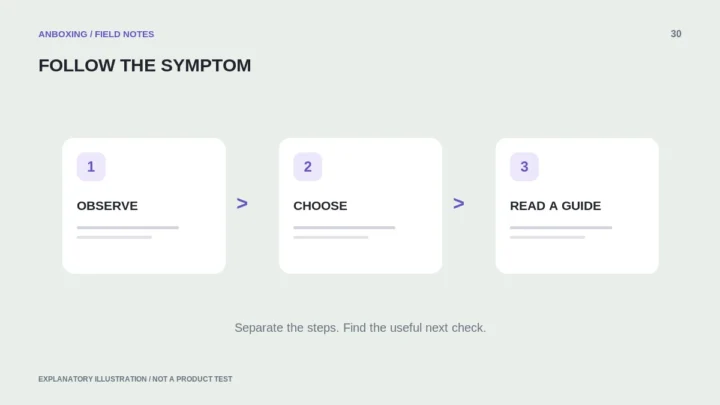This screenshot has width=720, height=405.
Task: Select the CHOOSE card heading
Action: [320, 206]
